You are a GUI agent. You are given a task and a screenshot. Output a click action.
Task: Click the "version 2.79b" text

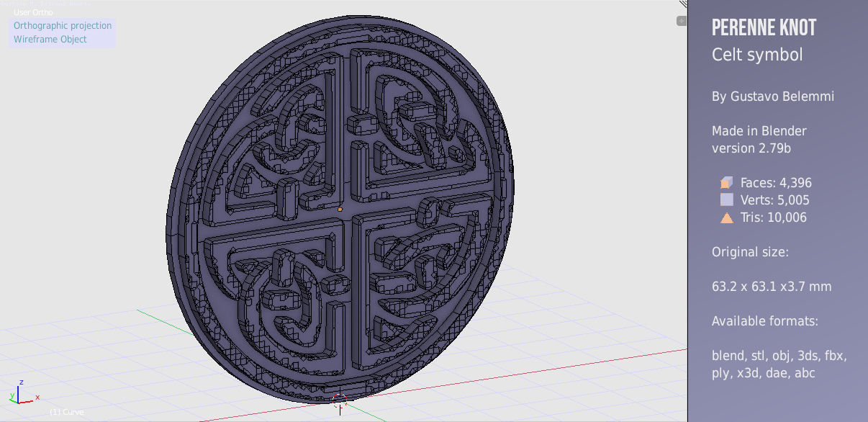click(x=751, y=148)
